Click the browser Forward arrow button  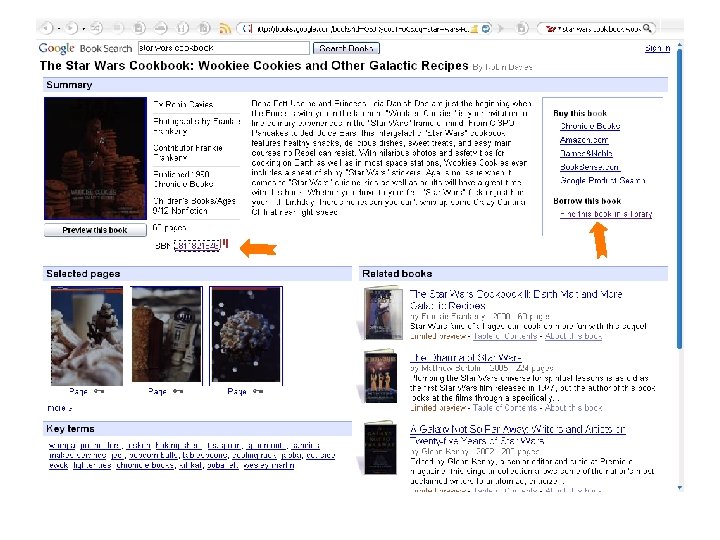71,28
